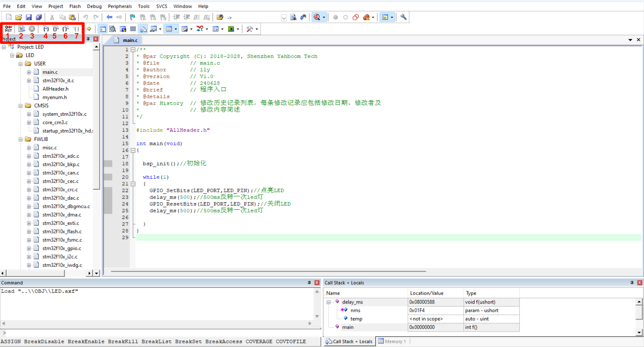Open the Debug menu

[94, 6]
